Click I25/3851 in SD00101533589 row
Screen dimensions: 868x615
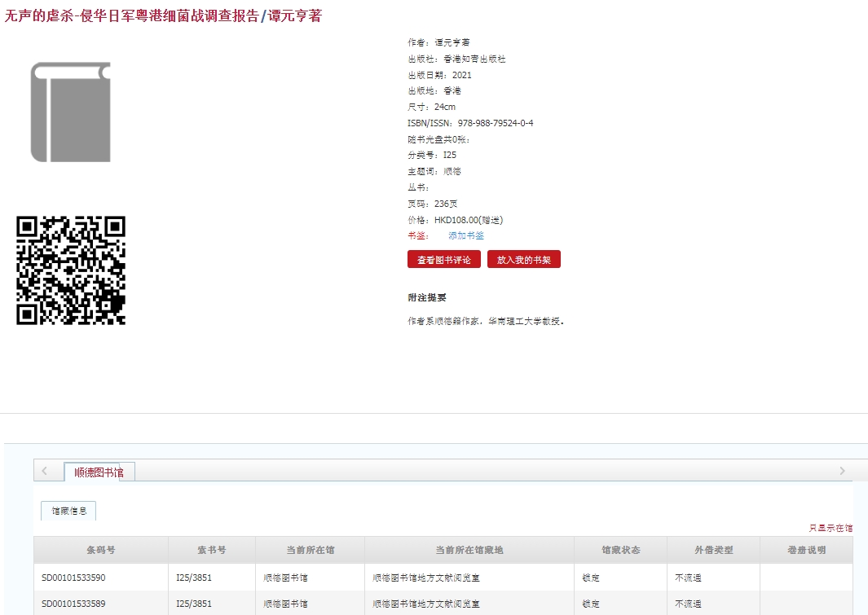point(194,604)
